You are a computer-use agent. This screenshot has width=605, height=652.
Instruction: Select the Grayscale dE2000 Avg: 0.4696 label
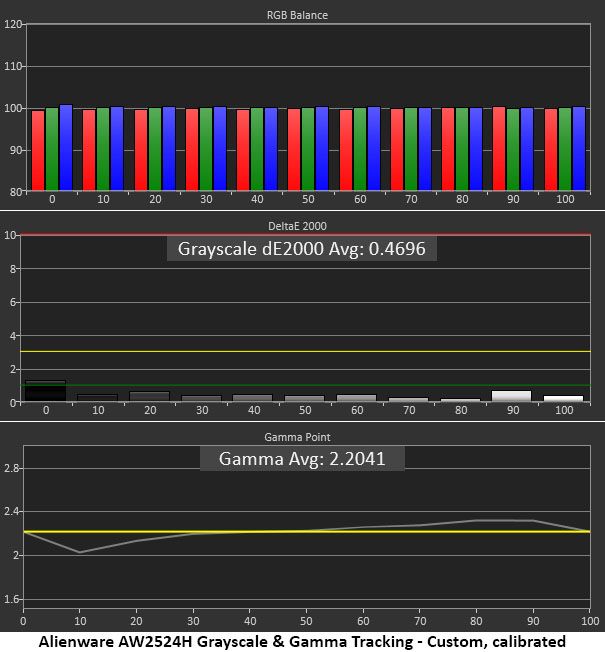click(x=301, y=249)
